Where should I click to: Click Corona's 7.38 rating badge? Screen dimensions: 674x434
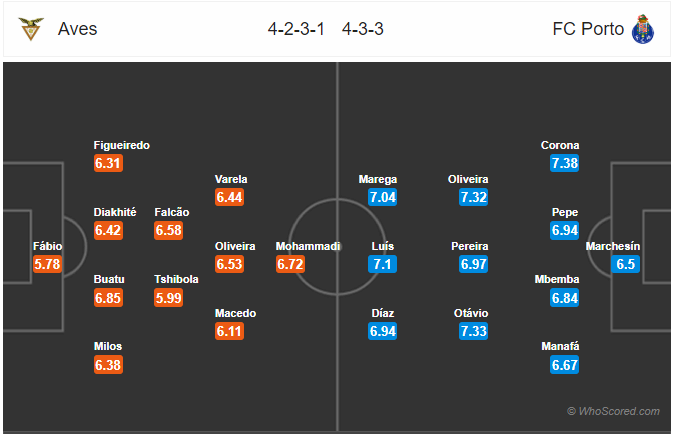(564, 163)
